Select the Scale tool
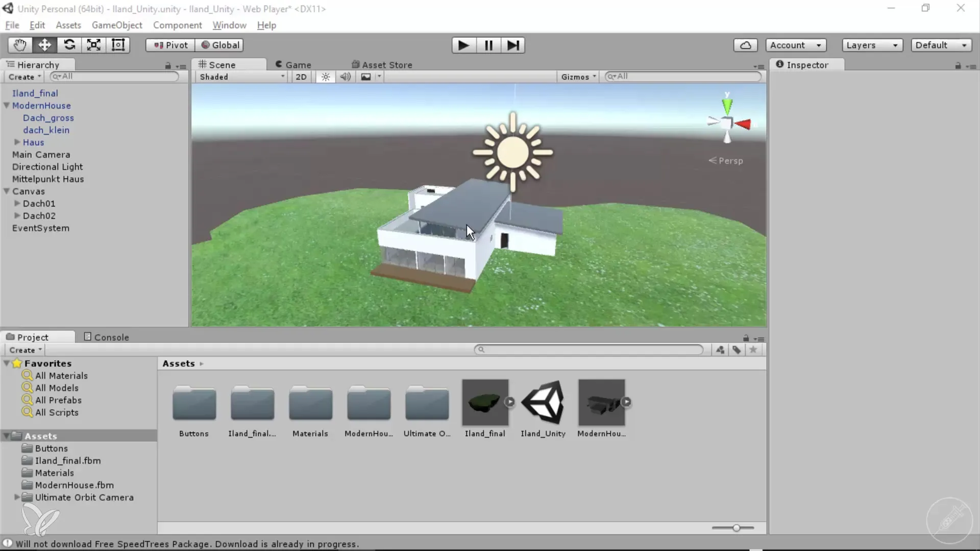Viewport: 980px width, 551px height. click(x=93, y=45)
